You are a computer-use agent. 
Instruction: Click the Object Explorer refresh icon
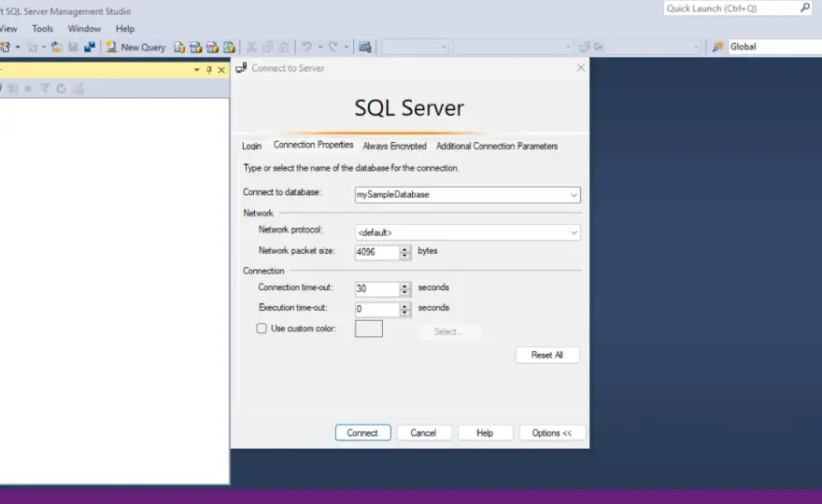click(62, 88)
